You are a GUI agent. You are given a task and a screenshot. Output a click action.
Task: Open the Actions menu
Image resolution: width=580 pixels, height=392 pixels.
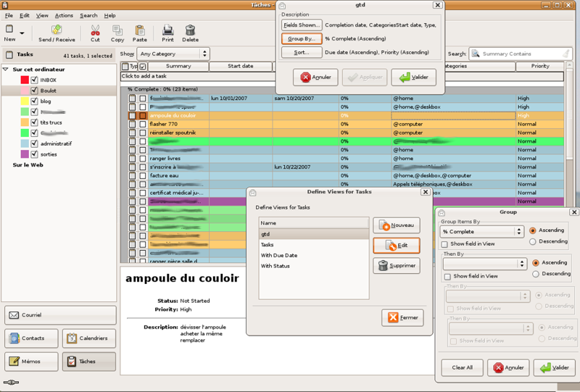tap(64, 15)
